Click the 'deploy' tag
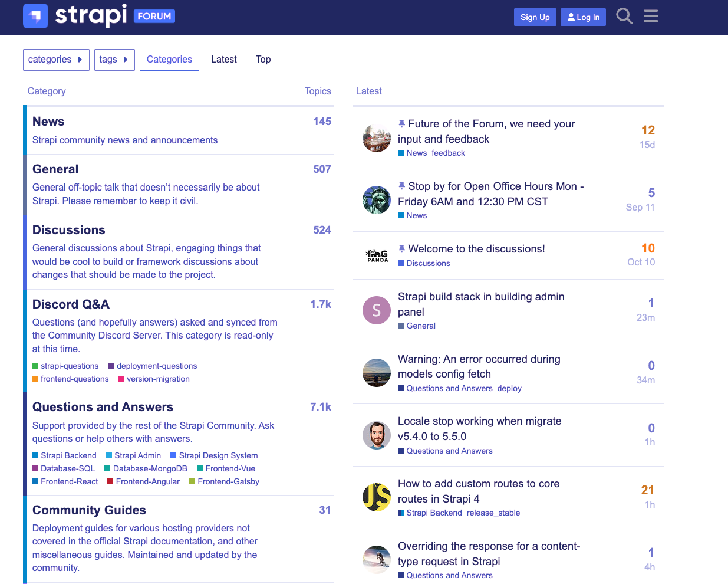Screen dimensions: 728x584 pyautogui.click(x=509, y=388)
